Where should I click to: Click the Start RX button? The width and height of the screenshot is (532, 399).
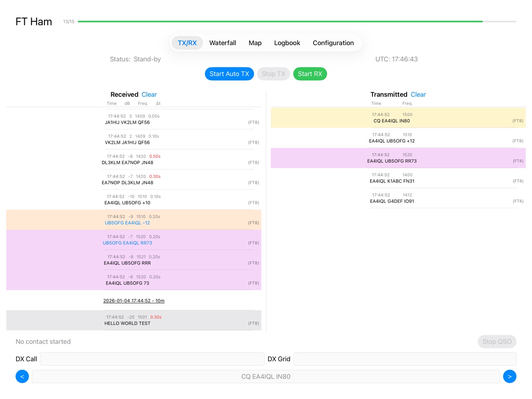(x=310, y=74)
